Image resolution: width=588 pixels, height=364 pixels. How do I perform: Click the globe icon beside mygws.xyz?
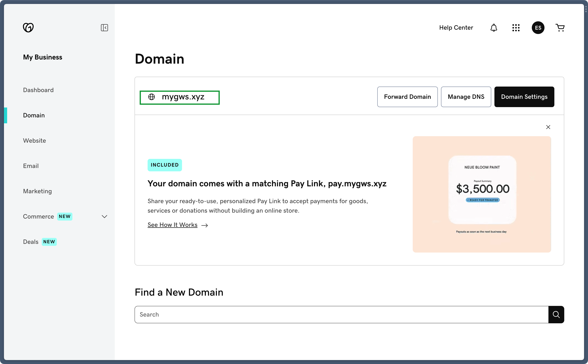(152, 97)
